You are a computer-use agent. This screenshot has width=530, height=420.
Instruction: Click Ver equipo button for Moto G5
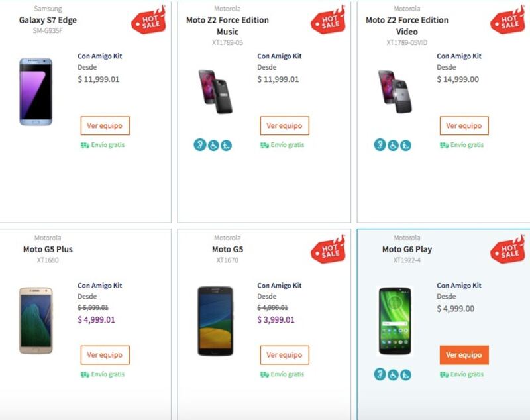pyautogui.click(x=284, y=354)
